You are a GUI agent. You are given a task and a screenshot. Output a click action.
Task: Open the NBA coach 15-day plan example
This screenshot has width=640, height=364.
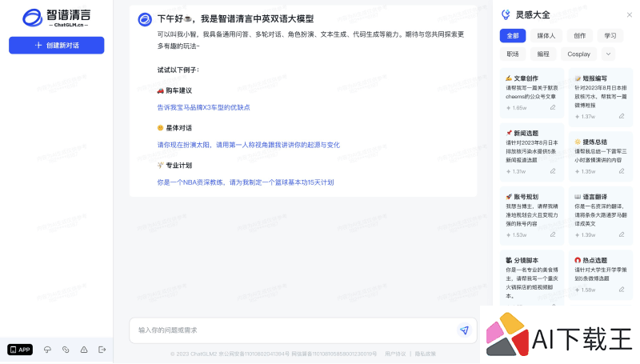[246, 182]
